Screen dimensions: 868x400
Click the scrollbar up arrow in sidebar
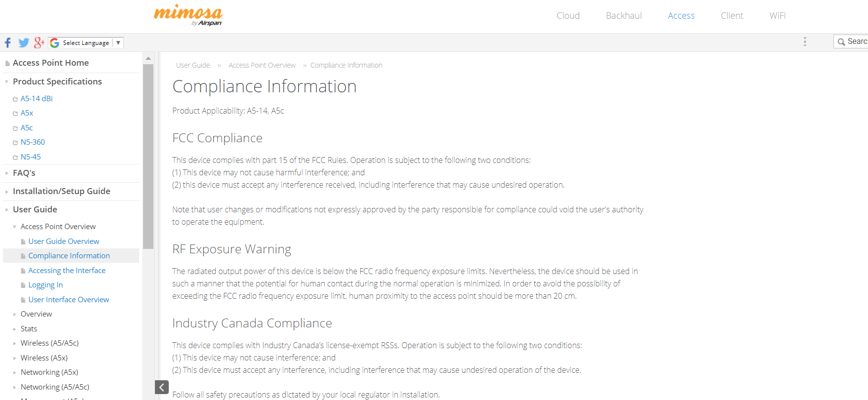(x=148, y=58)
